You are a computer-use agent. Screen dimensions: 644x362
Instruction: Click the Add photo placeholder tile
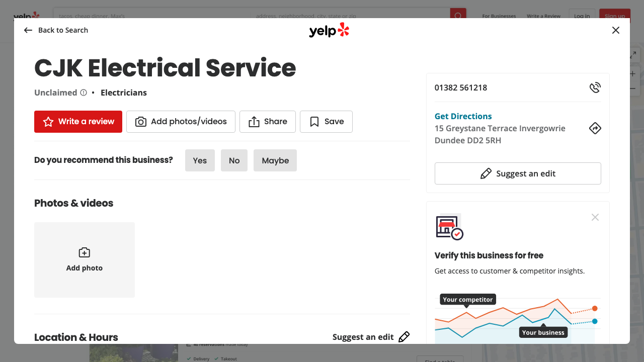pos(84,259)
